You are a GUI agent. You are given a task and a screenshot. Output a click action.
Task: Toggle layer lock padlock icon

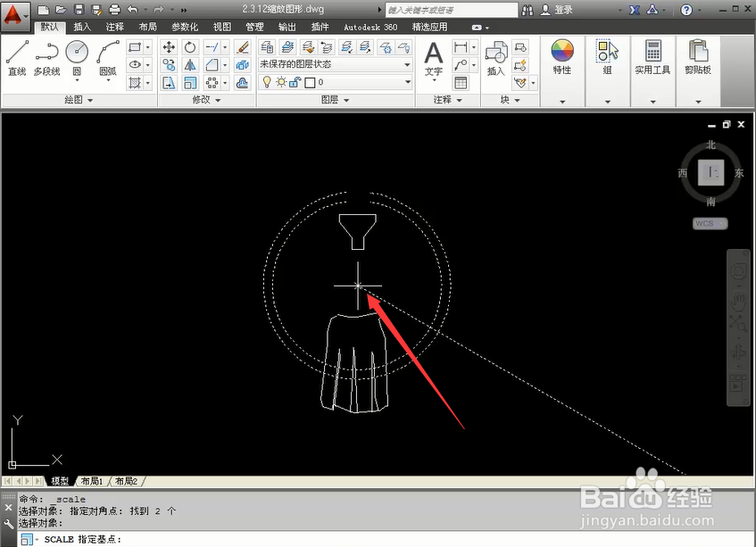pyautogui.click(x=295, y=82)
